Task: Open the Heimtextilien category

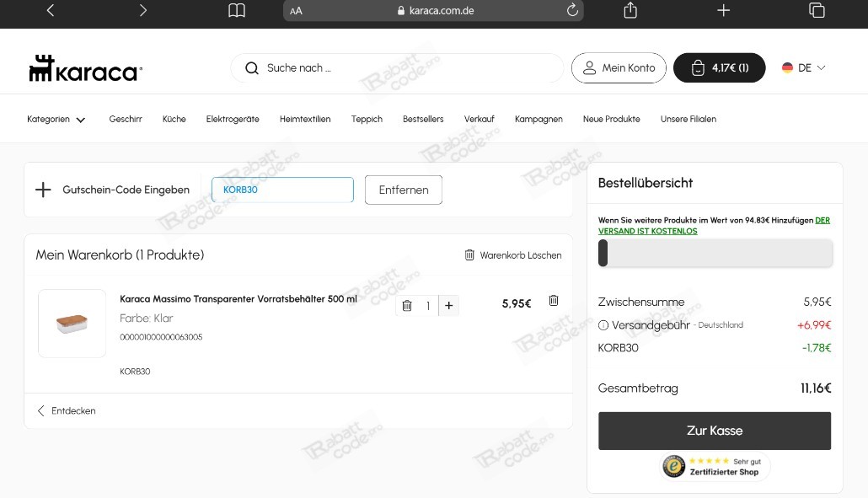Action: [x=305, y=119]
